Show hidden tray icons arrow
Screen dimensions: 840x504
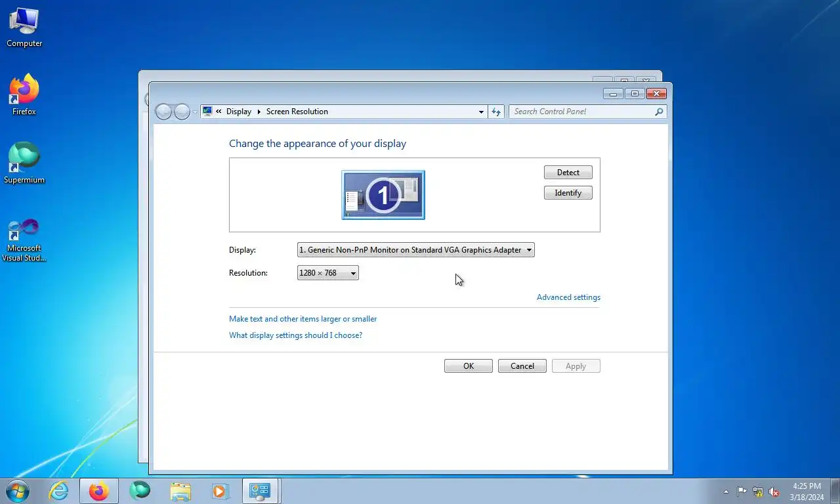[726, 492]
